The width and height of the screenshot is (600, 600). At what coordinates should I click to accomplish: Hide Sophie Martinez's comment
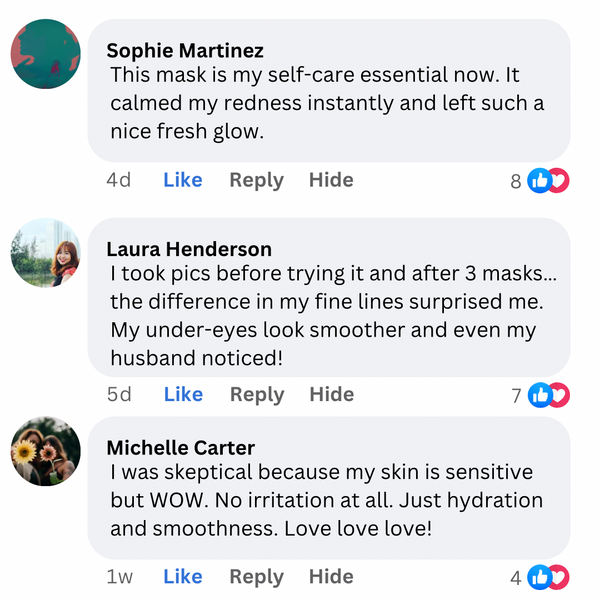point(331,180)
